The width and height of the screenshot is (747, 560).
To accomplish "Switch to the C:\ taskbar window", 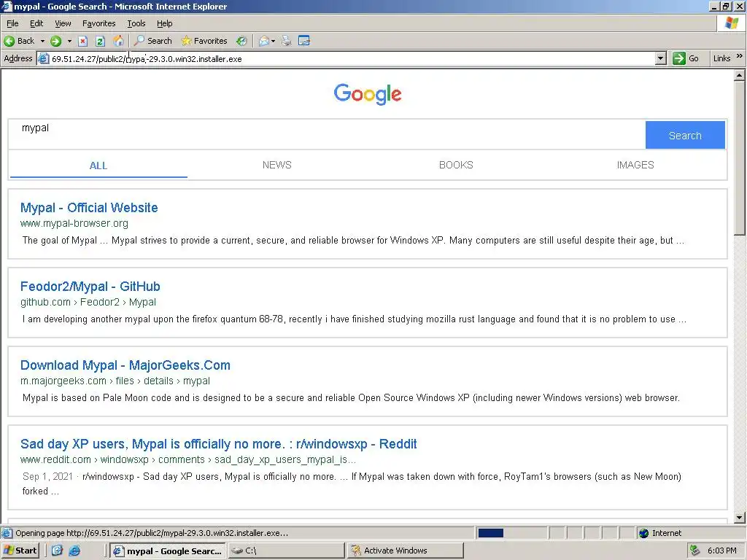I will 286,551.
